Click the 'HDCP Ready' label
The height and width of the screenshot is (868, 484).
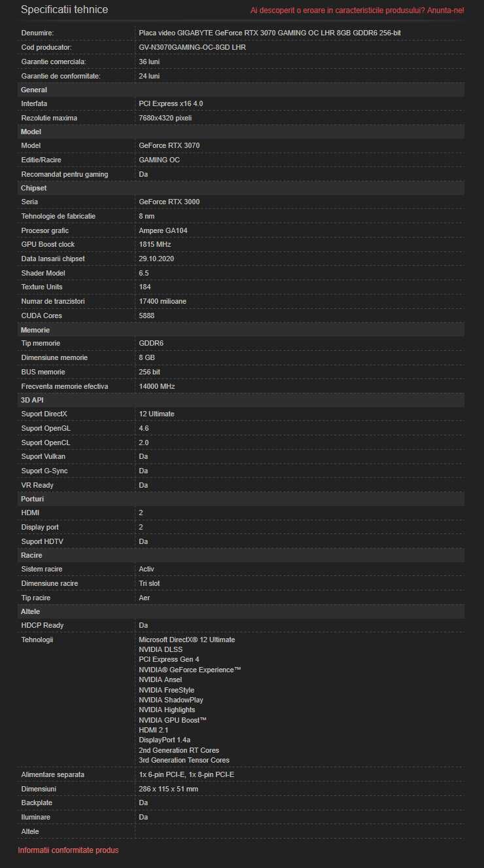[x=43, y=625]
